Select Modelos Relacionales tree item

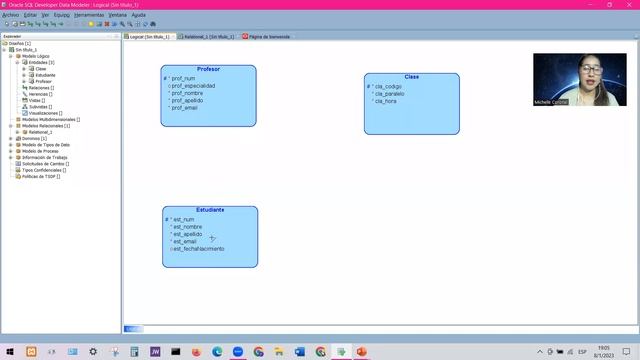click(46, 126)
